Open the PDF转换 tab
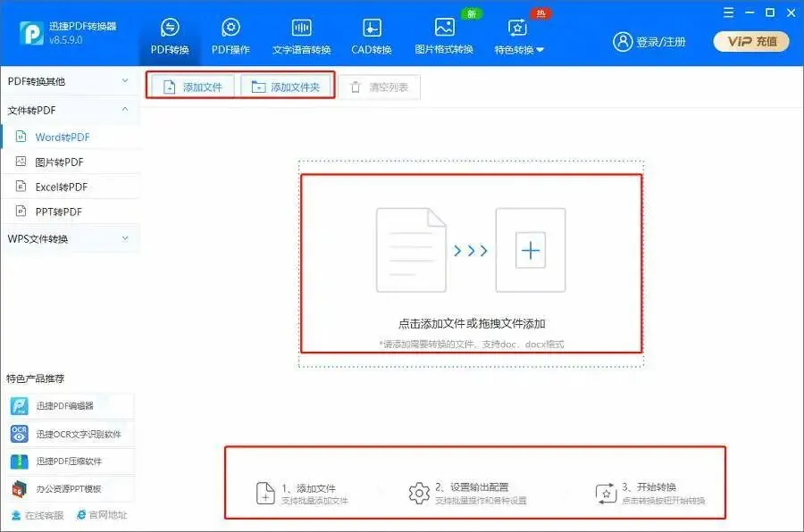Image resolution: width=804 pixels, height=532 pixels. click(170, 36)
